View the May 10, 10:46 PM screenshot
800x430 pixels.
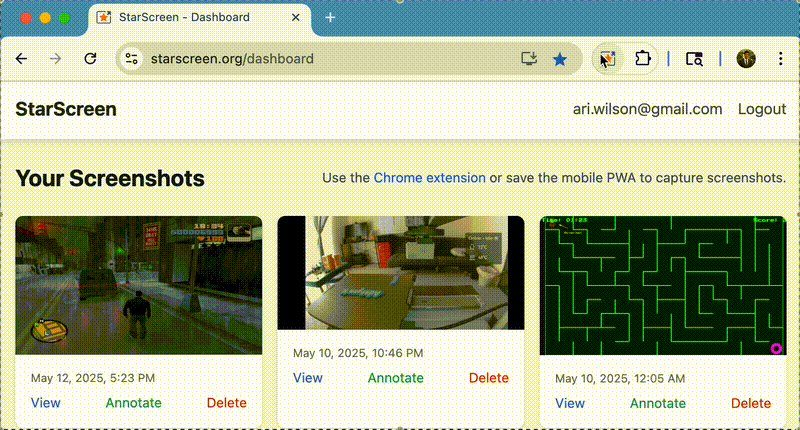point(308,378)
